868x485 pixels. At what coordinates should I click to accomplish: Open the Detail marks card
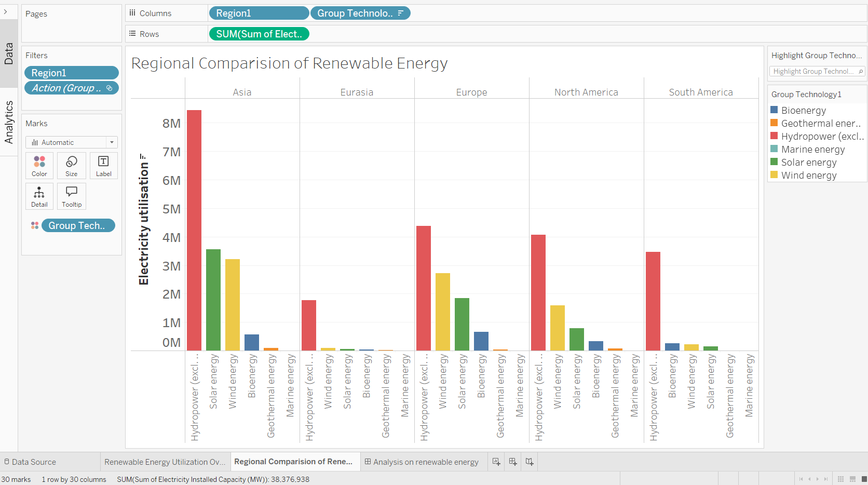click(39, 196)
